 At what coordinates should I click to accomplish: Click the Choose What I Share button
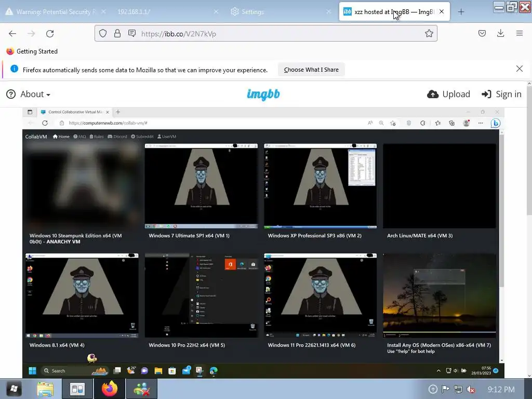(311, 70)
